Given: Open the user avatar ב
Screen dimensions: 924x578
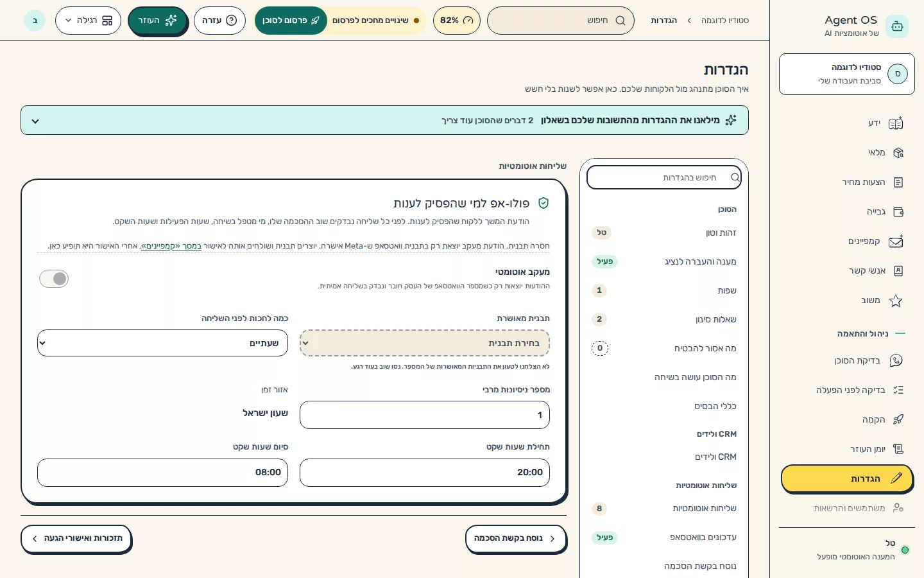Looking at the screenshot, I should 35,21.
